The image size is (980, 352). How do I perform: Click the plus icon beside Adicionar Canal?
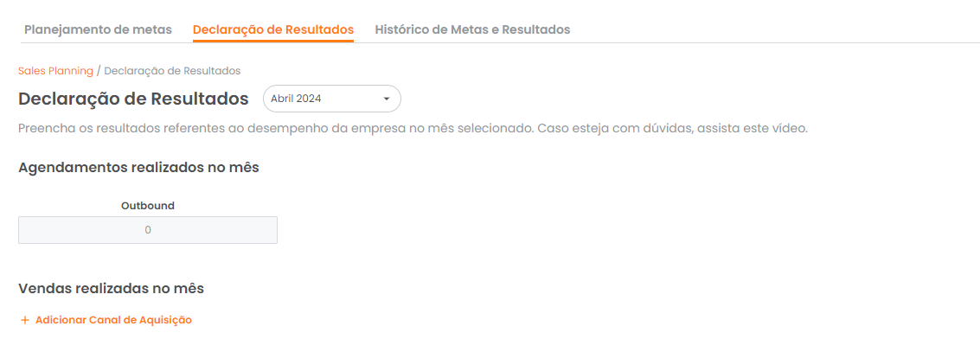[25, 320]
